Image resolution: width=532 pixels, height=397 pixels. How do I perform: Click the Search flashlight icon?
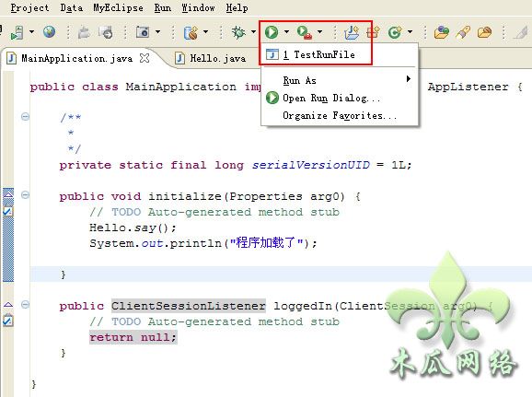point(463,32)
